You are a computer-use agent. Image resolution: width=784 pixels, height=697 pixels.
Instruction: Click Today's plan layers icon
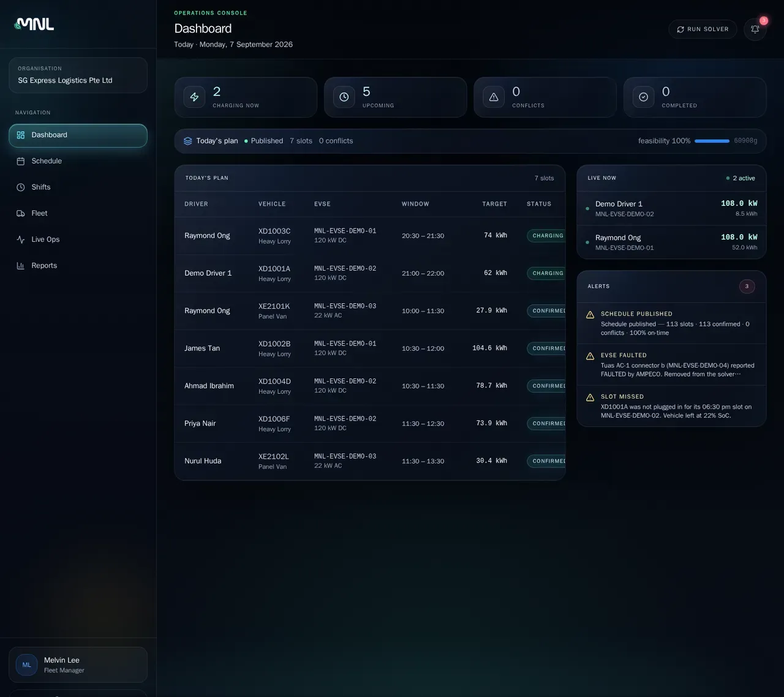click(188, 141)
